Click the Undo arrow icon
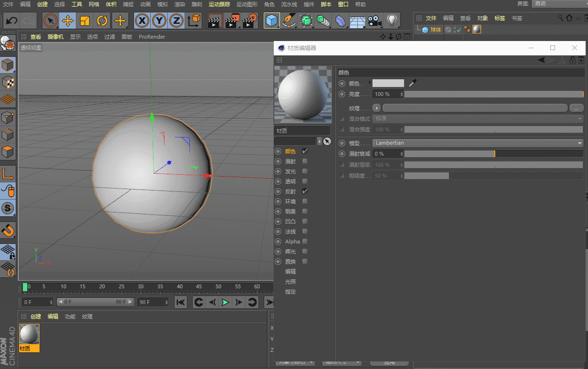588x369 pixels. tap(11, 21)
